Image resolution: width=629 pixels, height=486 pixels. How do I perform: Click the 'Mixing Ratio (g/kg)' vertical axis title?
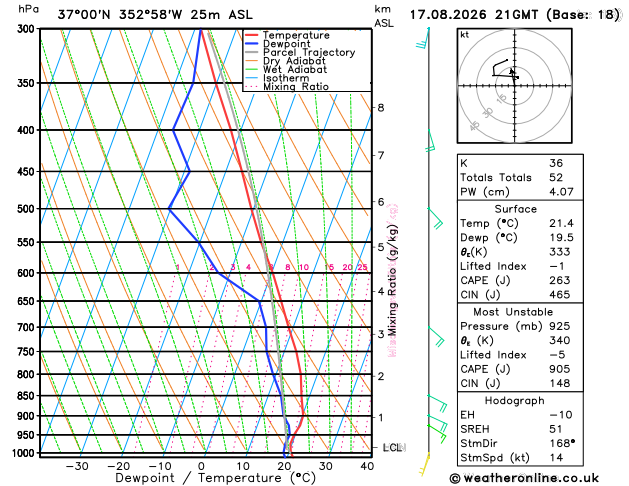point(392,280)
